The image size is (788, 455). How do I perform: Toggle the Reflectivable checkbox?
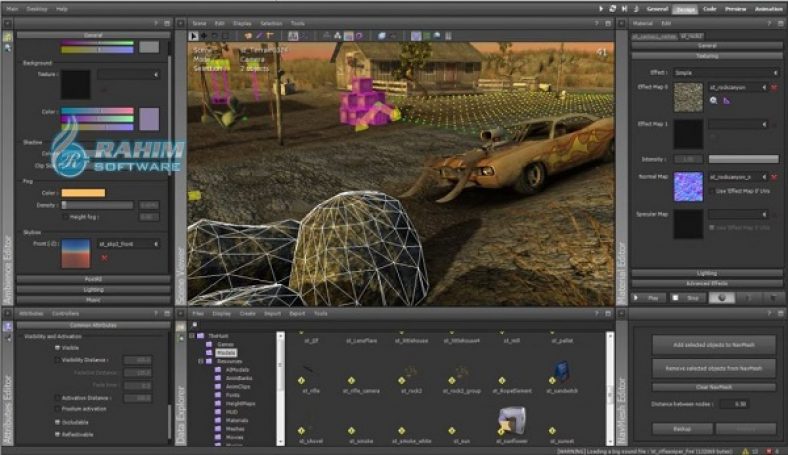[58, 434]
